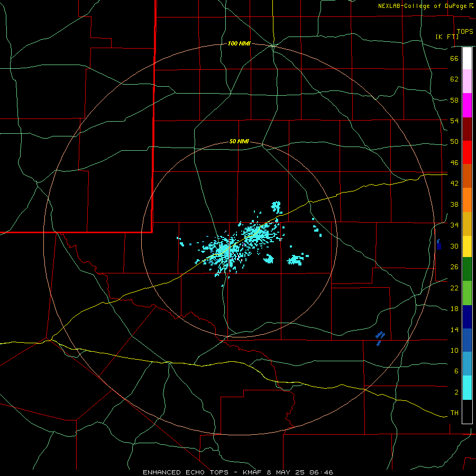Select the light green legend swatch
Image resolution: width=476 pixels, height=476 pixels.
tap(467, 293)
